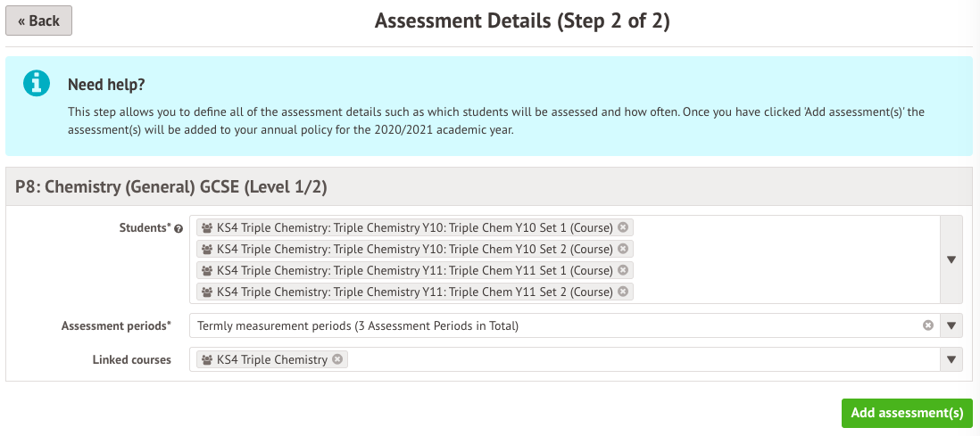980x436 pixels.
Task: Click the group icon on Y10 Set 2 tag
Action: tap(207, 249)
